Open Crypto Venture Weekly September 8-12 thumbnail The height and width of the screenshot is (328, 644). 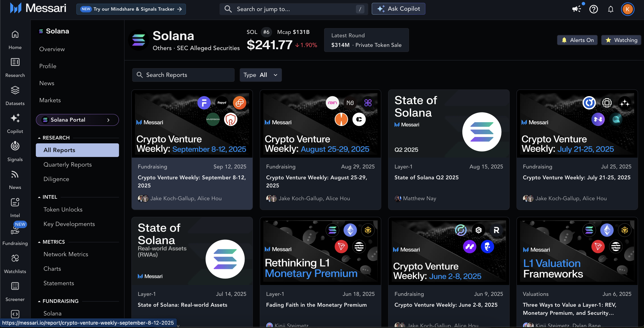192,124
